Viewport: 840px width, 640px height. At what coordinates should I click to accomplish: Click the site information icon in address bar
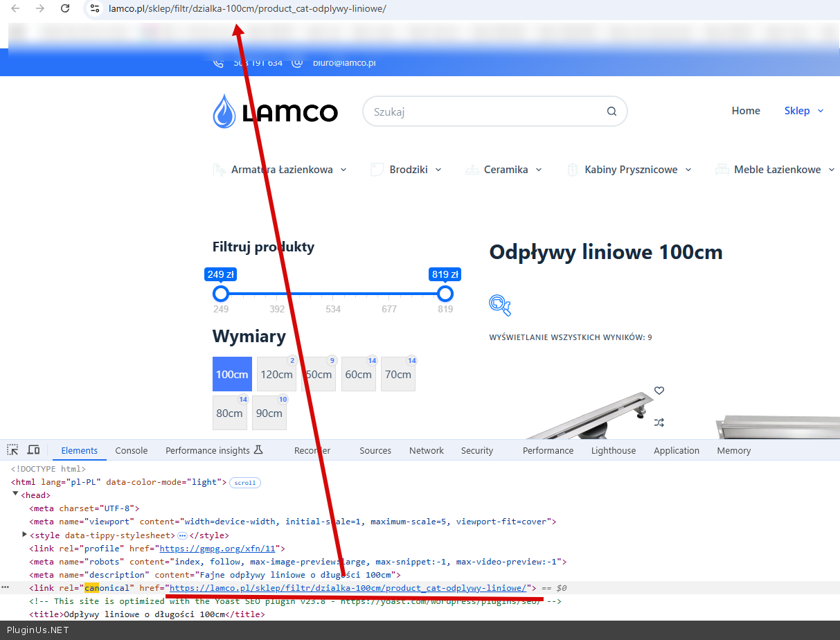pyautogui.click(x=95, y=8)
